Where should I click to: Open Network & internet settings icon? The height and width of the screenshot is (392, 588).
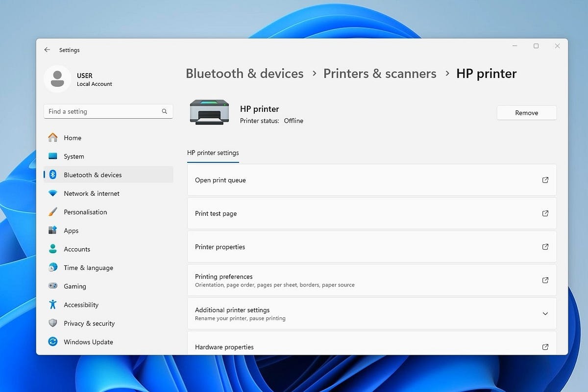tap(53, 193)
